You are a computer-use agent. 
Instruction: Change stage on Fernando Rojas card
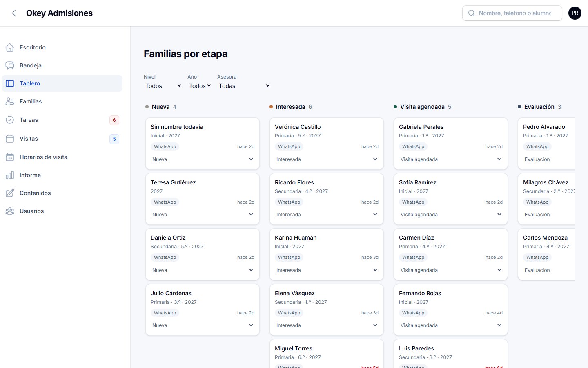click(451, 325)
